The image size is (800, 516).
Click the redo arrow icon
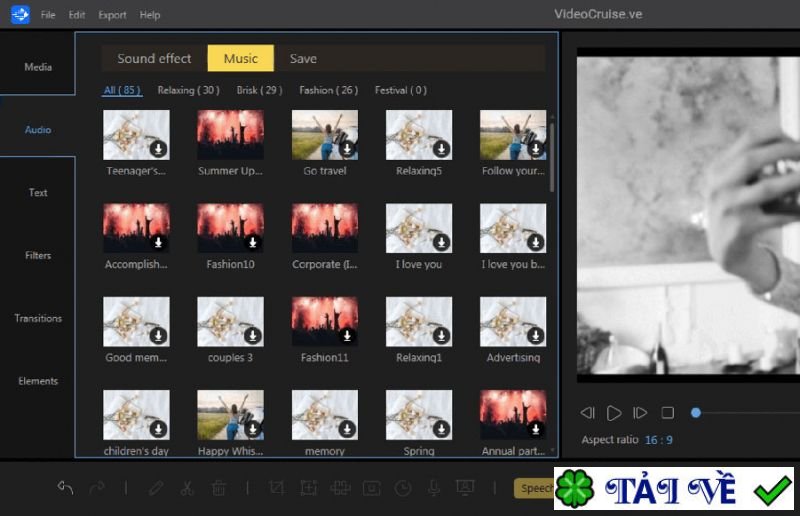click(x=97, y=488)
